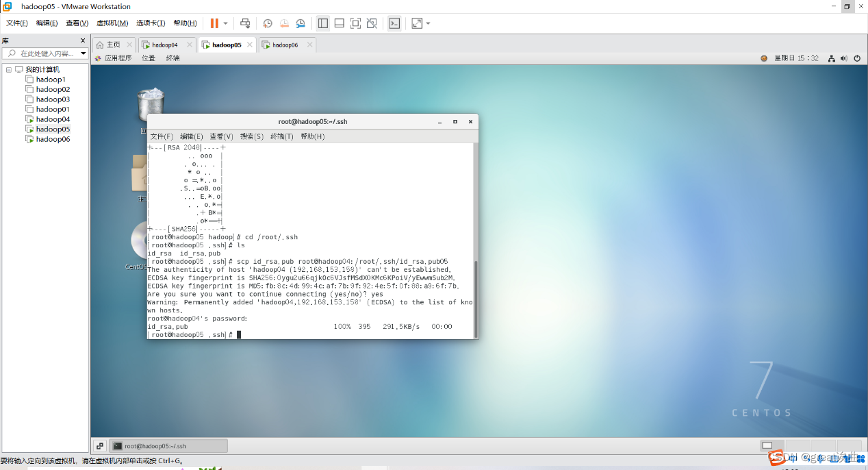Expand the stretch display dropdown arrow

[428, 23]
